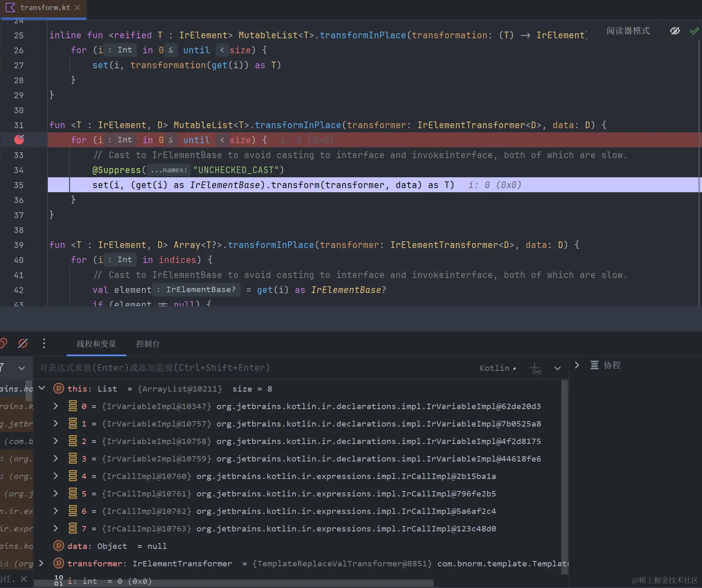Click transformInPlace function name on line 31

point(298,125)
